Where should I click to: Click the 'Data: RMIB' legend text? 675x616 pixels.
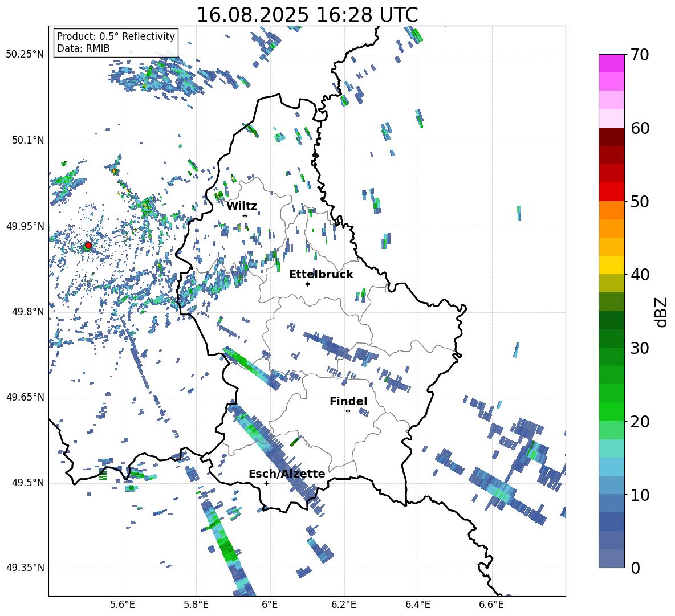83,48
